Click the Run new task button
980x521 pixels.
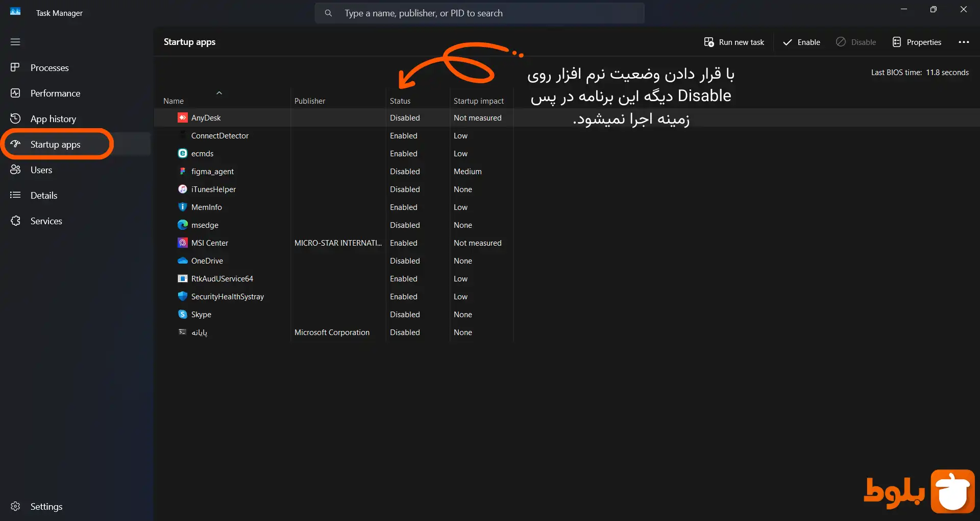coord(734,42)
